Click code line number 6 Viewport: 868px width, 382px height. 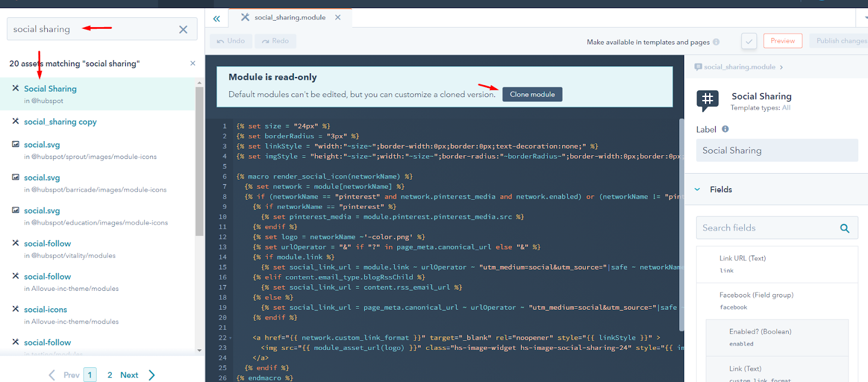point(224,176)
